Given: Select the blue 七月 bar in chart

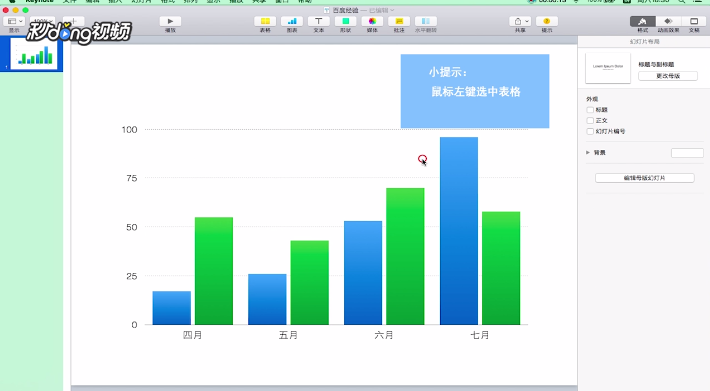Looking at the screenshot, I should tap(459, 231).
